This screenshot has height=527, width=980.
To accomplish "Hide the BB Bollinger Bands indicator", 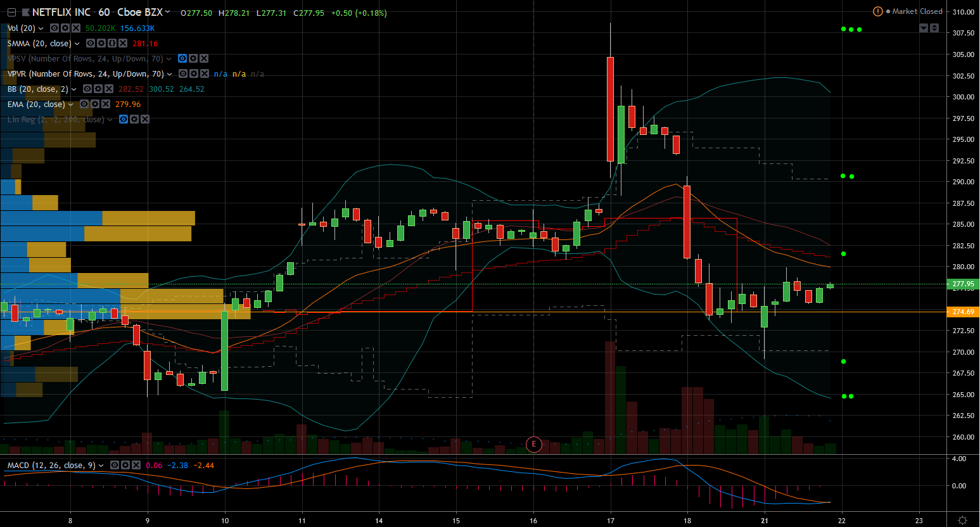I will 87,89.
